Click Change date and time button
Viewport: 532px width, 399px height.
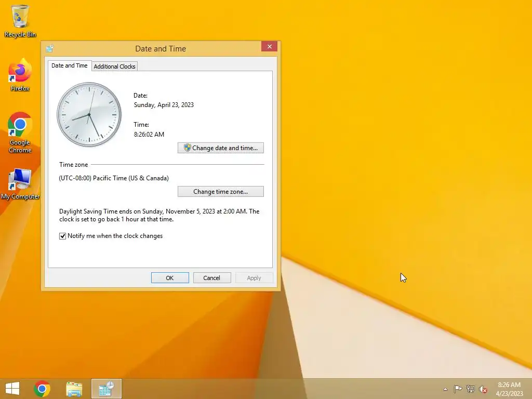(220, 148)
